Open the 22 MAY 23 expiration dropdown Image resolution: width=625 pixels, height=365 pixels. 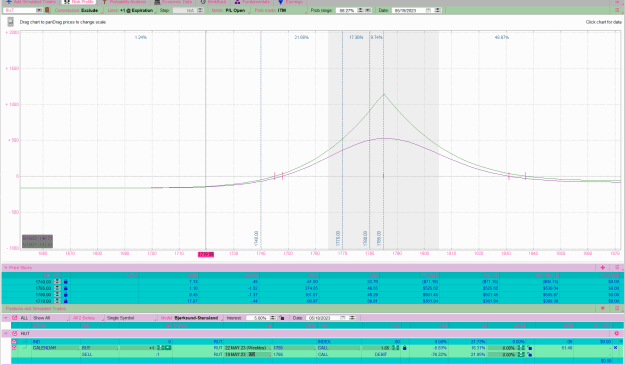pyautogui.click(x=247, y=348)
